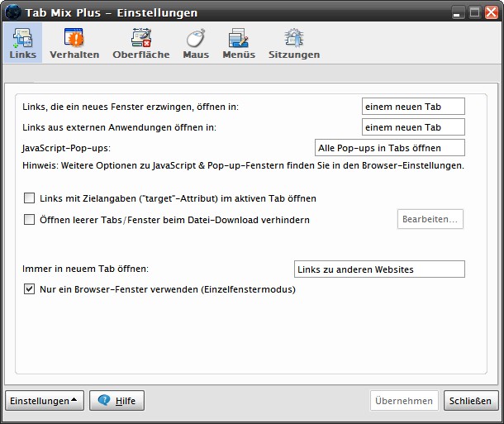Click the Hilfe button
Screen dimensions: 504x424
click(116, 401)
